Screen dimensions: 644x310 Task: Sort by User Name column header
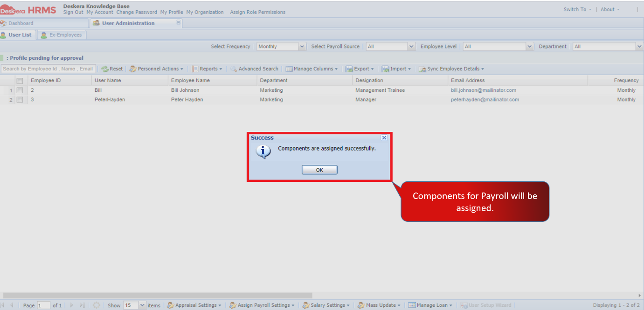(x=130, y=81)
